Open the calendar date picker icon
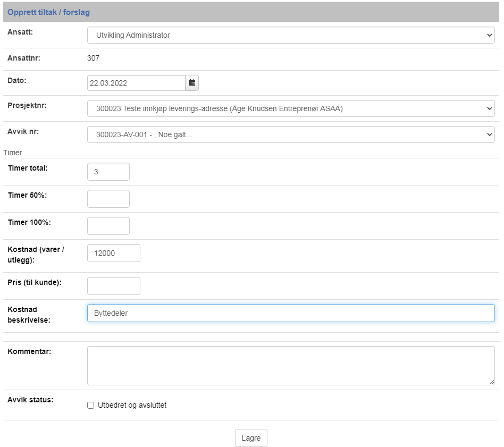This screenshot has width=504, height=447. (192, 83)
